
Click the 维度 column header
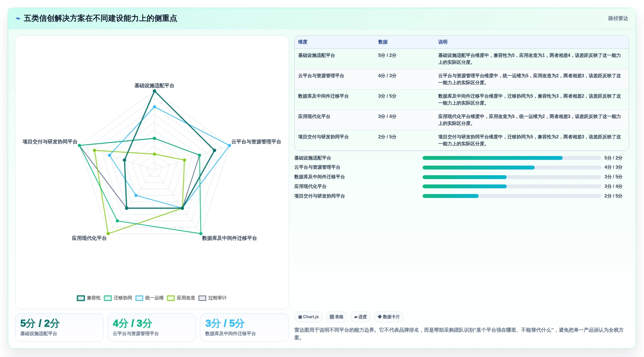click(303, 42)
